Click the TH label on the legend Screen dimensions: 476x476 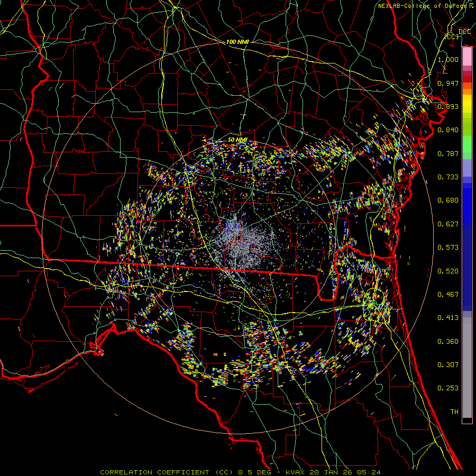coord(454,411)
